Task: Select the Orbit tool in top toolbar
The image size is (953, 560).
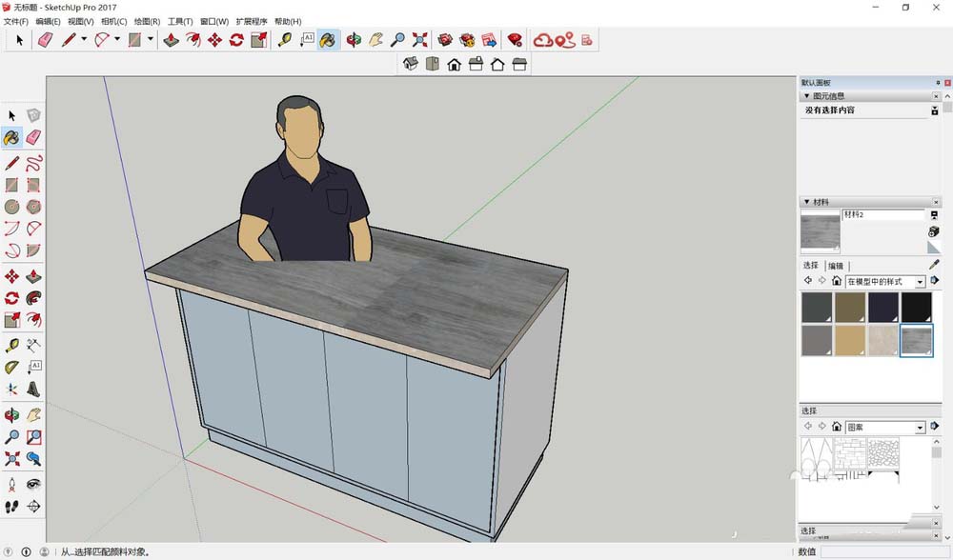Action: tap(354, 40)
